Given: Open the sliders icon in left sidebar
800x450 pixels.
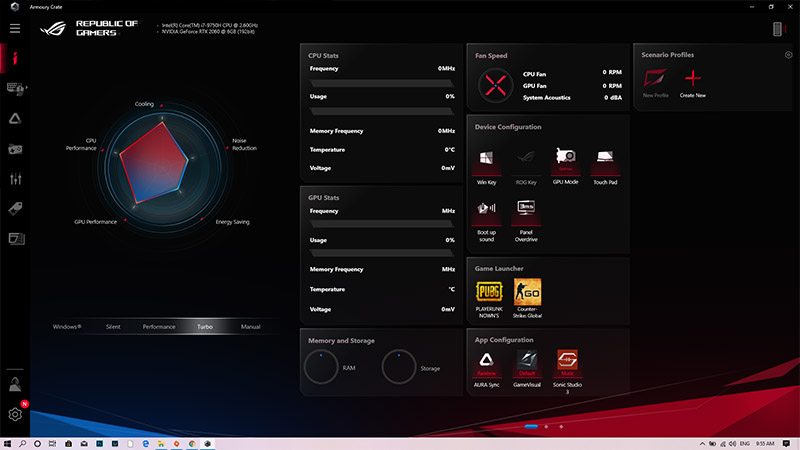Looking at the screenshot, I should (16, 178).
